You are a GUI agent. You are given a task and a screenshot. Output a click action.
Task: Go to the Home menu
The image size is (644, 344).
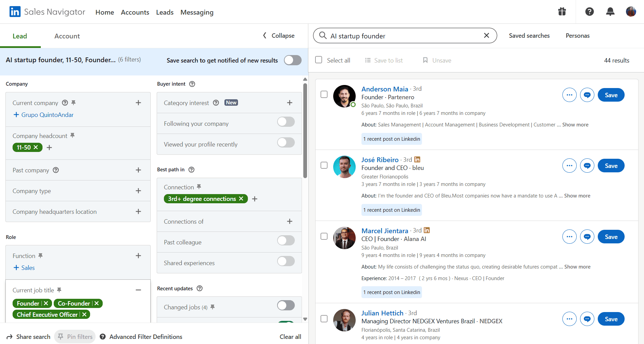click(105, 12)
